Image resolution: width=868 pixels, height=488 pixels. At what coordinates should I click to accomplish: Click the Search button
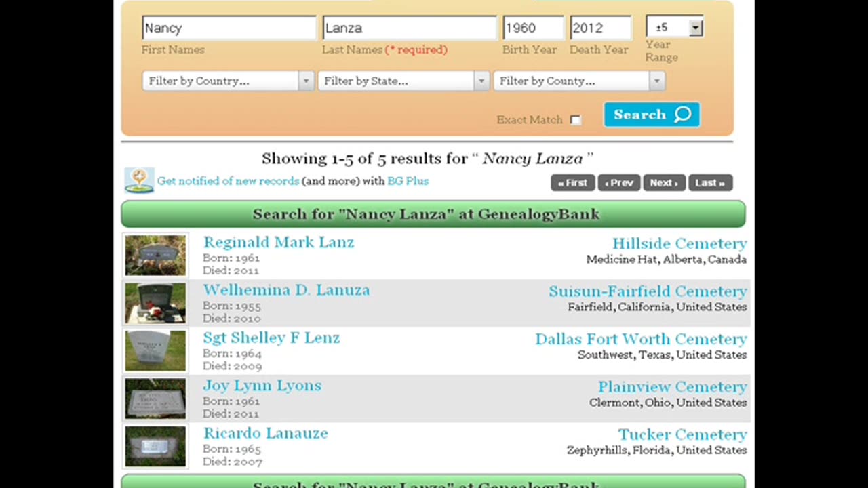pos(652,115)
